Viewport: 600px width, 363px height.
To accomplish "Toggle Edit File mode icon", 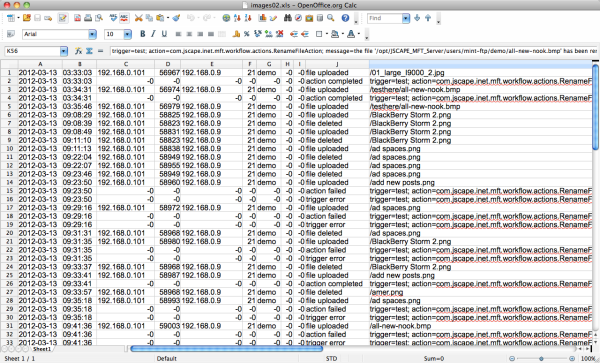I will [x=63, y=18].
